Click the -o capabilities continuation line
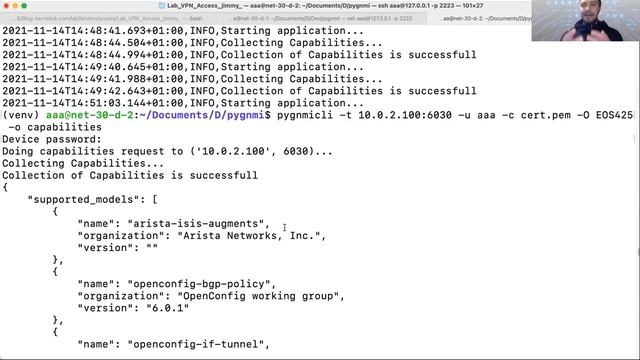Viewport: 640px width, 360px height. click(x=55, y=127)
